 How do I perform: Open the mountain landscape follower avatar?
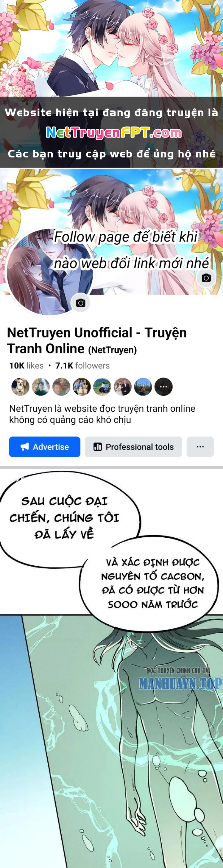(x=143, y=387)
